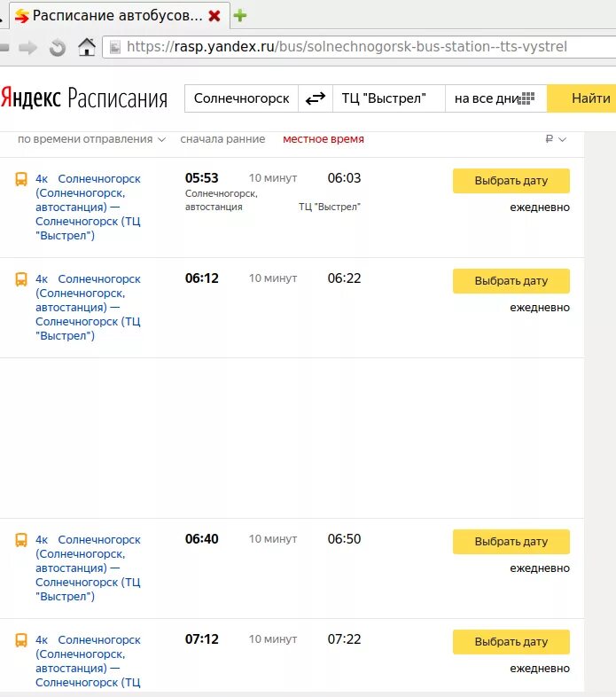Click Выбрать дату for the 06:12 trip
The height and width of the screenshot is (697, 616).
(x=511, y=281)
